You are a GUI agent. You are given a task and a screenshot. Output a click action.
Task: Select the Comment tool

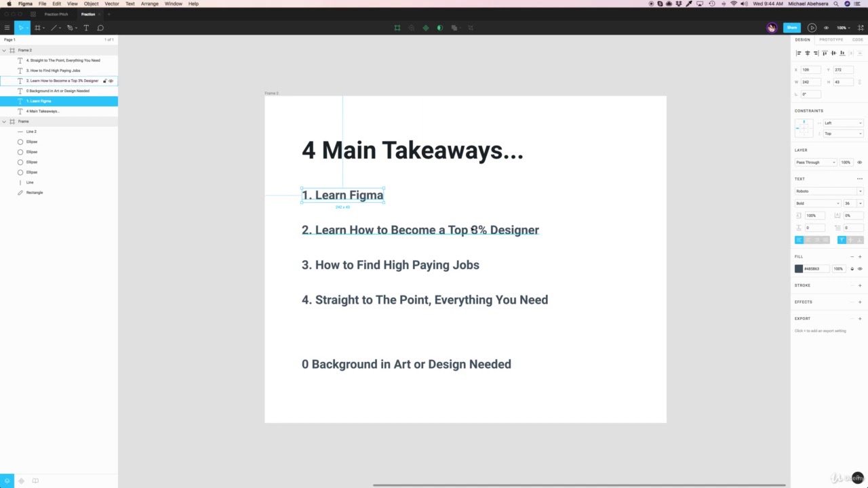(x=100, y=28)
